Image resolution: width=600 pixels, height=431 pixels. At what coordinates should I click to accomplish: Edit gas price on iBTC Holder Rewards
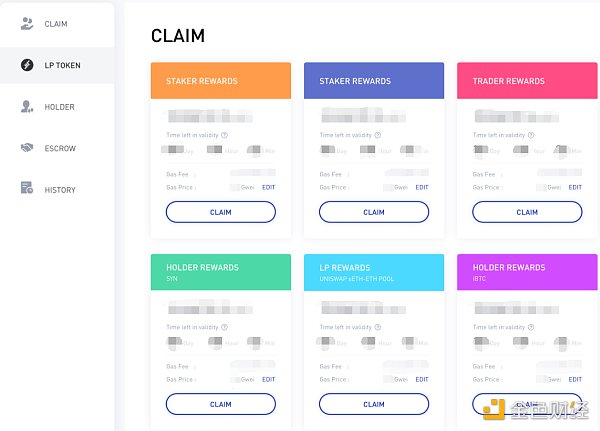[575, 380]
